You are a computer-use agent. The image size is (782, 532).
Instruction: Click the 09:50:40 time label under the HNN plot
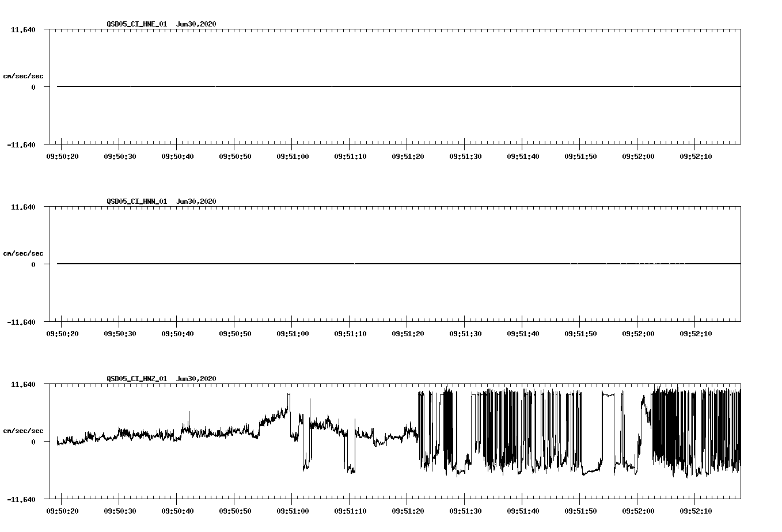(177, 334)
